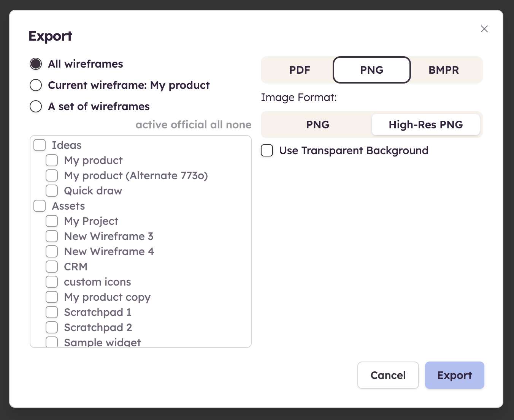Viewport: 514px width, 420px height.
Task: Check the Assets group checkbox
Action: (x=40, y=206)
